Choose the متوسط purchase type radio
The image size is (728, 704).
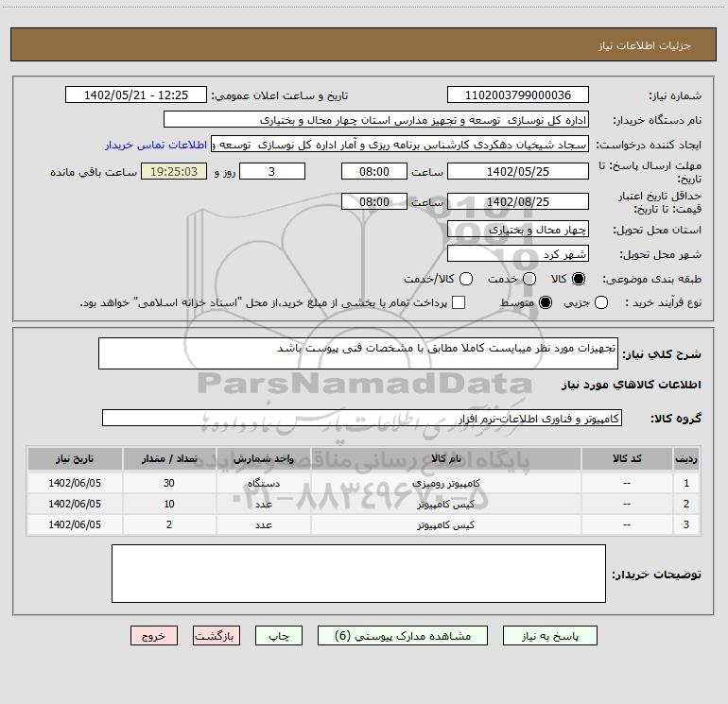(546, 302)
